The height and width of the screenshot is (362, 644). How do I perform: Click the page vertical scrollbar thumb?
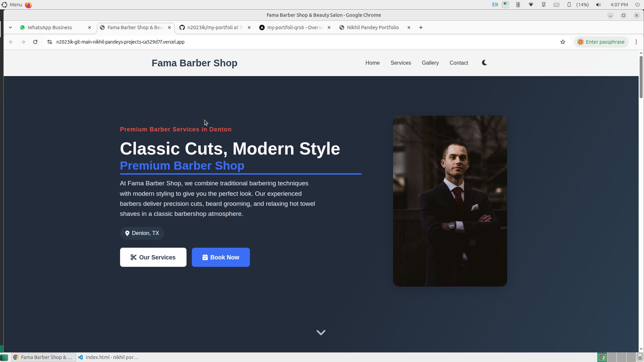[641, 77]
